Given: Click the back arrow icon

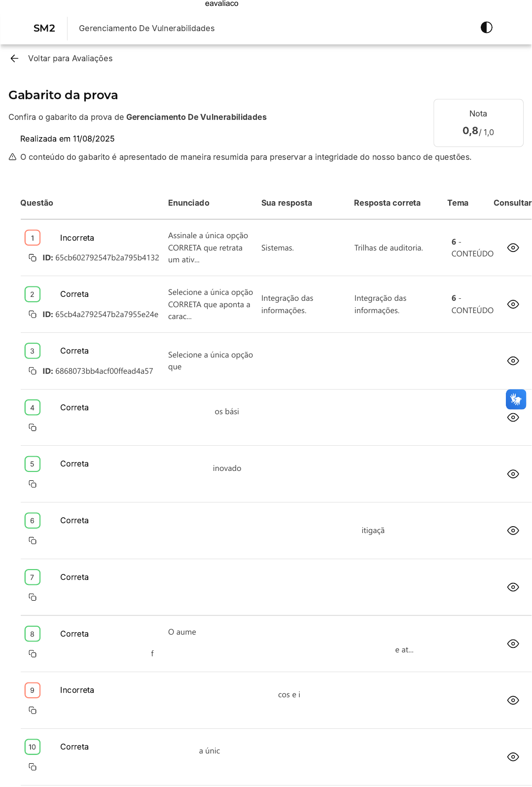Looking at the screenshot, I should (x=14, y=59).
